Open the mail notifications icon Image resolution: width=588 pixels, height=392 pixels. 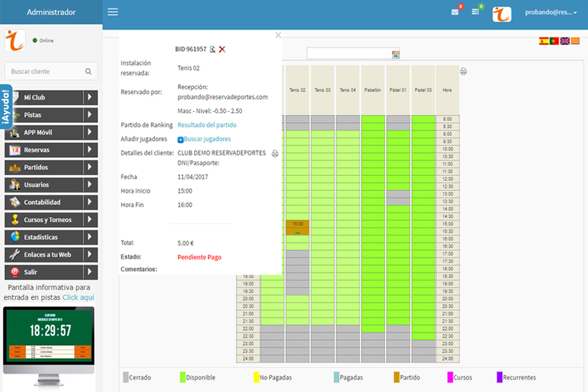pyautogui.click(x=455, y=12)
